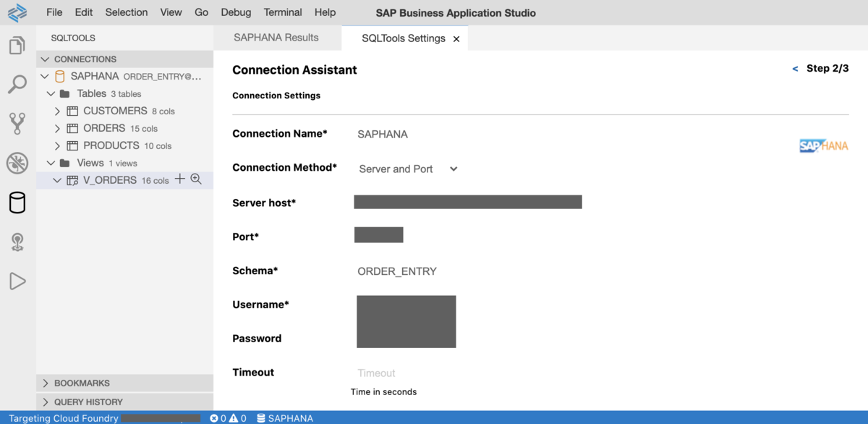Close the SQLTools Settings tab

click(x=456, y=39)
